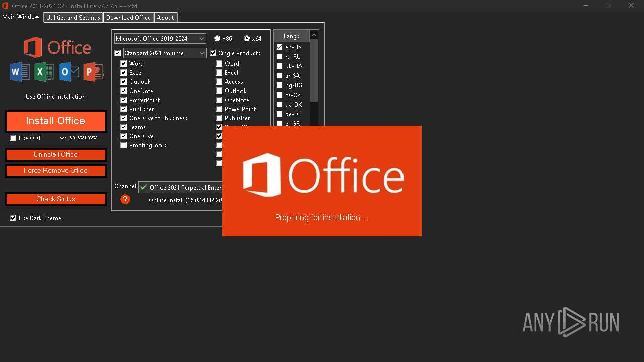Screen dimensions: 644x362
Task: Uncheck OneDrive for business
Action: [124, 118]
